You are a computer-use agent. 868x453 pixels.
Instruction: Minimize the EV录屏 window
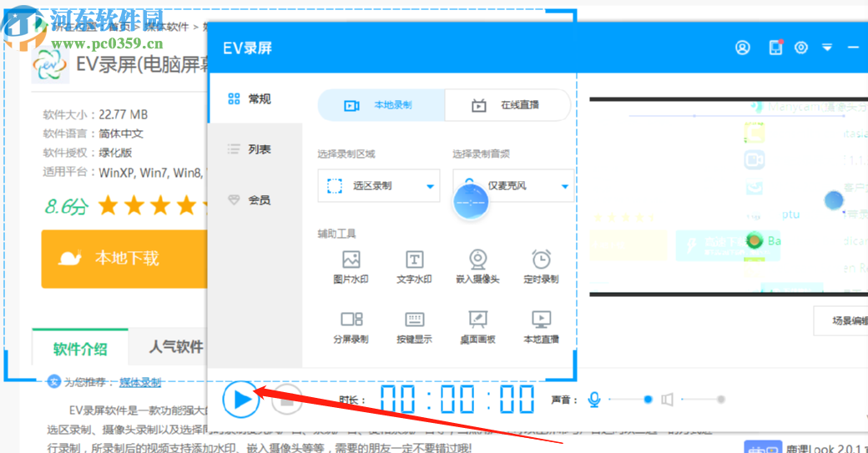click(x=853, y=48)
